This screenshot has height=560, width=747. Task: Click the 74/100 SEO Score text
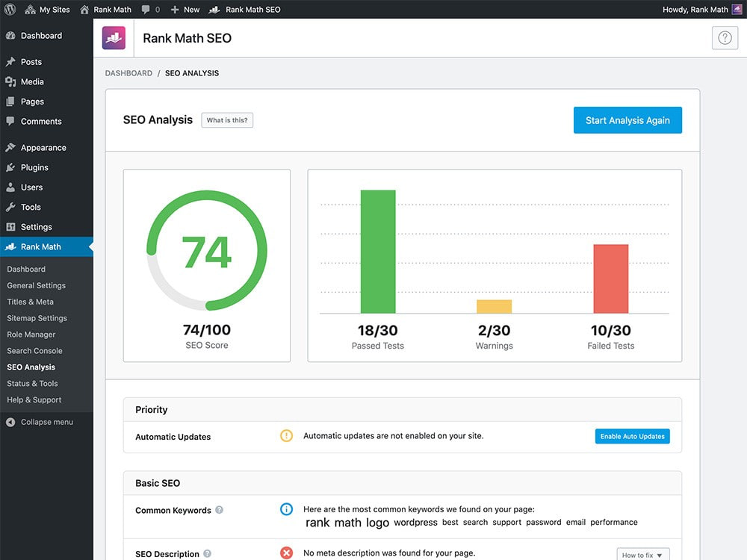point(207,337)
